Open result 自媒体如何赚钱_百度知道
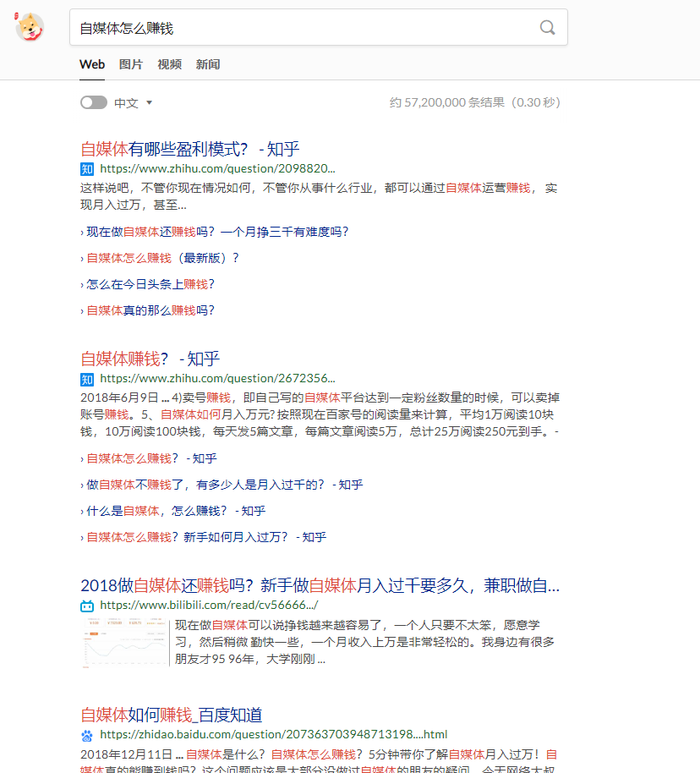This screenshot has width=700, height=773. (x=171, y=715)
